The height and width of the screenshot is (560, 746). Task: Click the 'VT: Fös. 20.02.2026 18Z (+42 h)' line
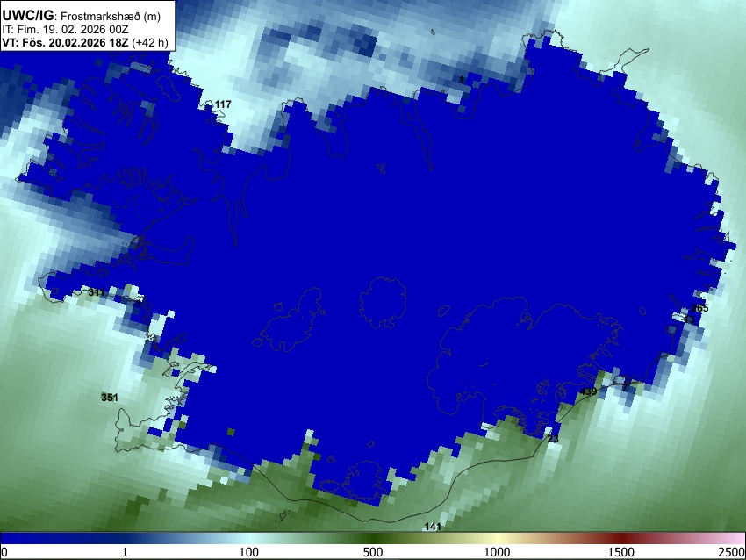[x=85, y=42]
